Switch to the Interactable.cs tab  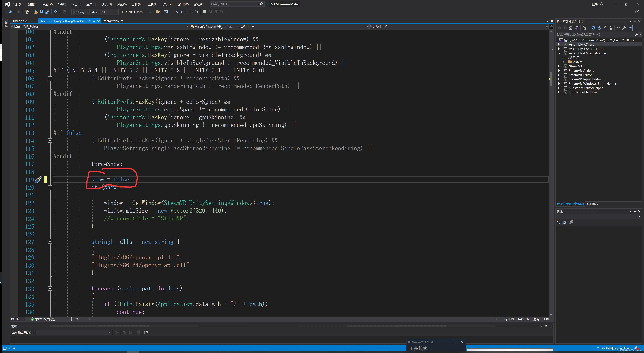[x=113, y=21]
